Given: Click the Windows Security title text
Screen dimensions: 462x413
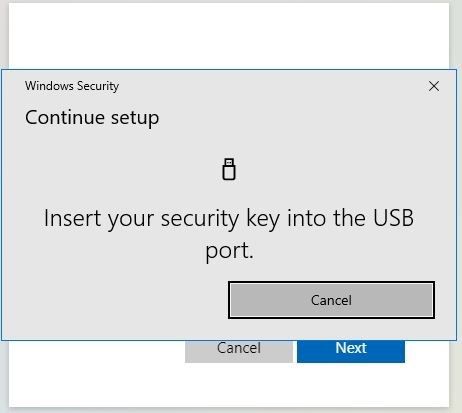Looking at the screenshot, I should tap(72, 86).
